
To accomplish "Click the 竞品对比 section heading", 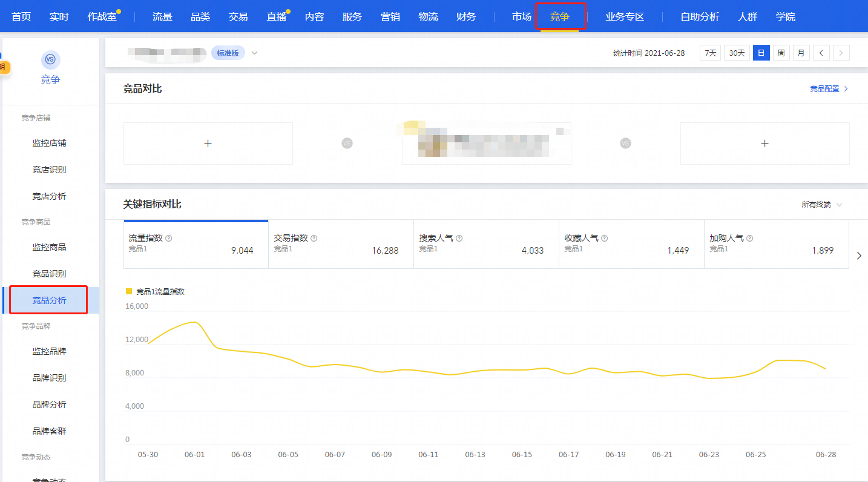I will click(x=143, y=88).
